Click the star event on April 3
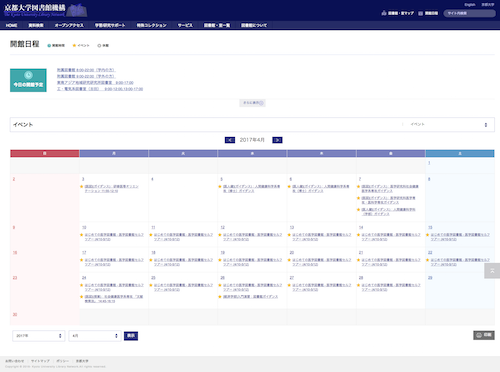 click(110, 189)
